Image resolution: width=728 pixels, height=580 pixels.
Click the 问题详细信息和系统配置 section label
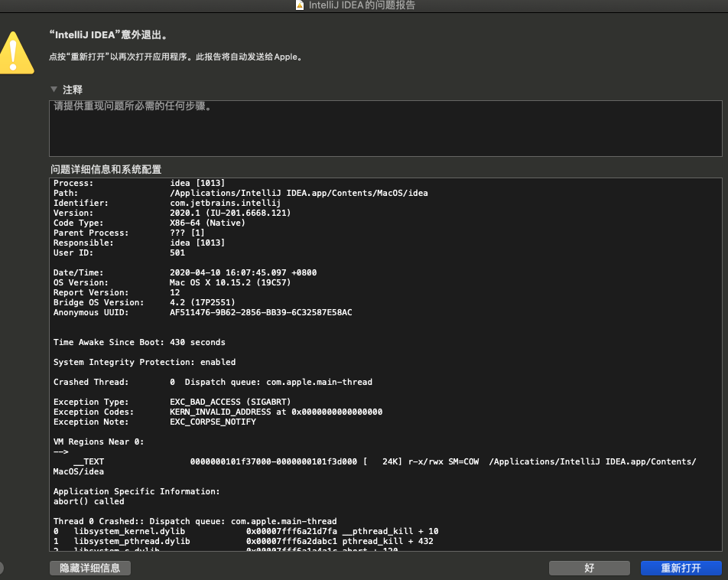106,170
